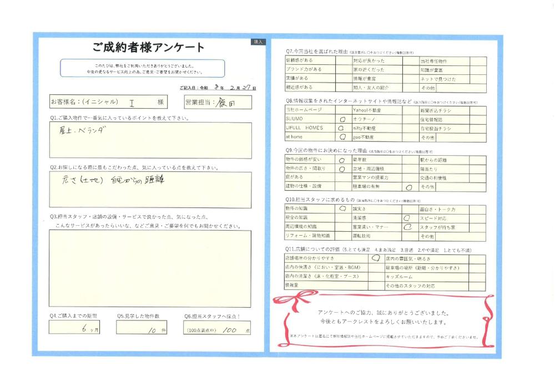Viewport: 555px width, 392px height.
Task: Click the Q1 answer box with 屋上・ベランダ
Action: (x=150, y=140)
